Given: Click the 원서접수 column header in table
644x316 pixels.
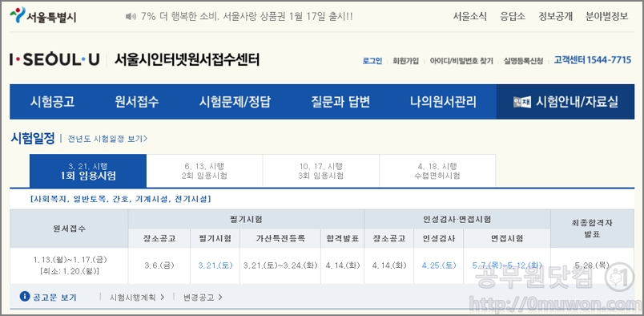Looking at the screenshot, I should tap(70, 229).
